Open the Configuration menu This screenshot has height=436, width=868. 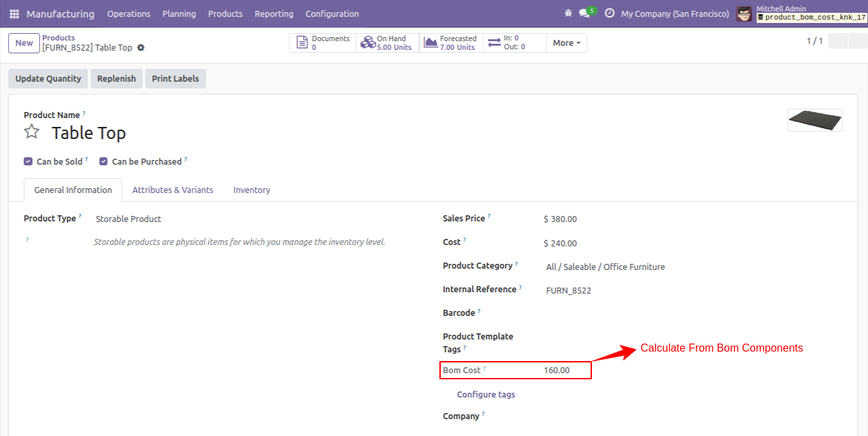332,13
